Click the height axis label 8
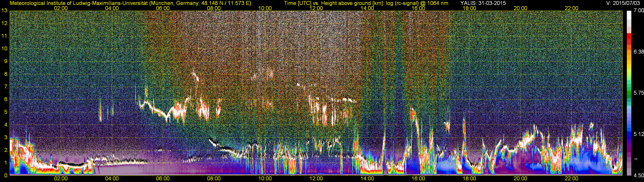This screenshot has height=182, width=644. [6, 74]
